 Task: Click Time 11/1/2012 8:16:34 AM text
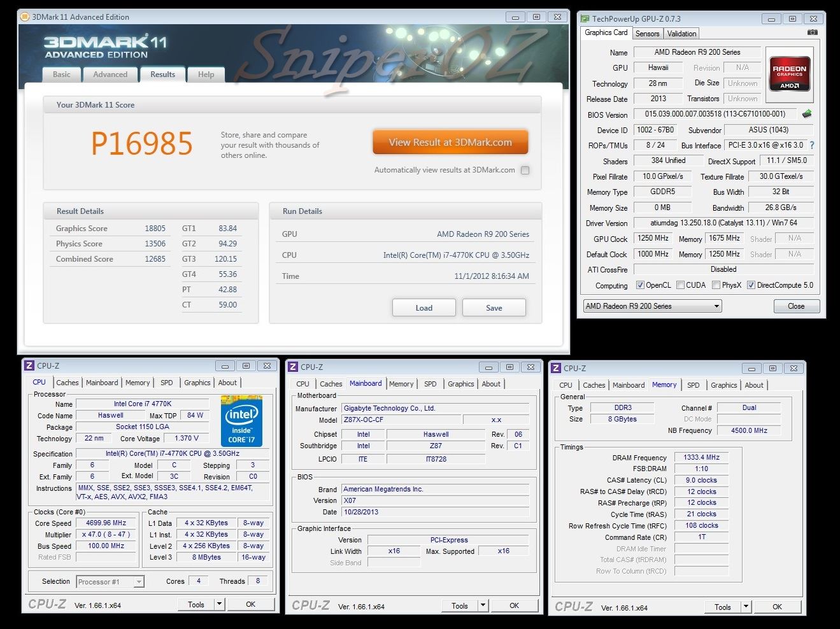click(491, 276)
